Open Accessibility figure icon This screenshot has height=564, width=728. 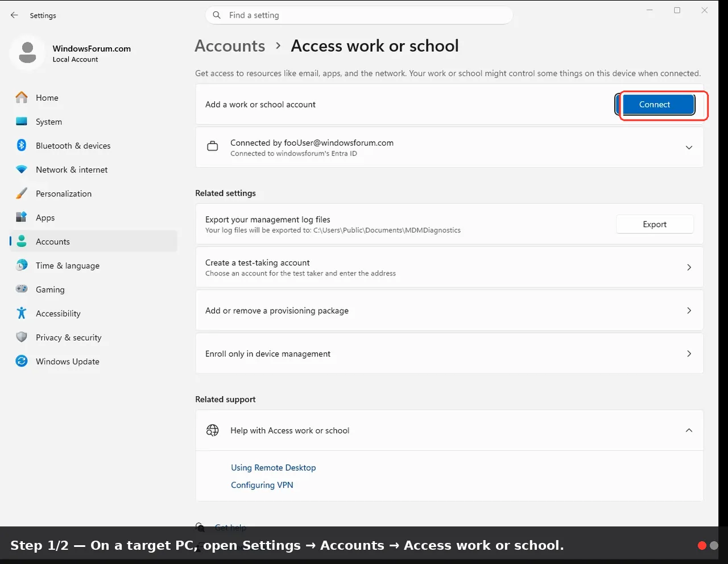coord(22,313)
